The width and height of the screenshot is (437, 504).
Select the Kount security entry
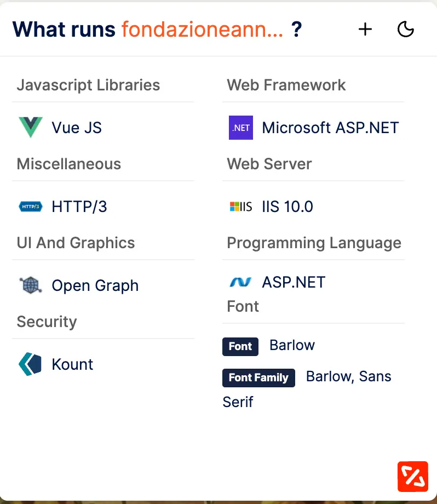72,364
